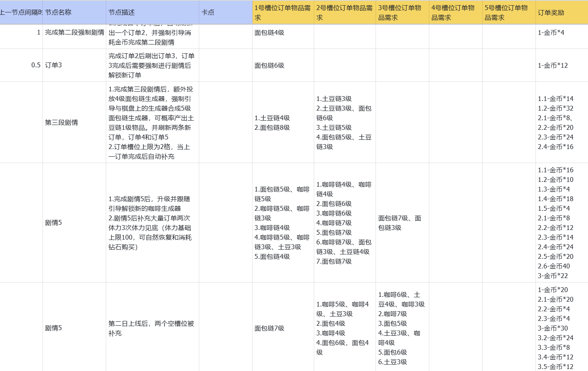Select the reward cell starting 1.1-金币*14

[562, 122]
